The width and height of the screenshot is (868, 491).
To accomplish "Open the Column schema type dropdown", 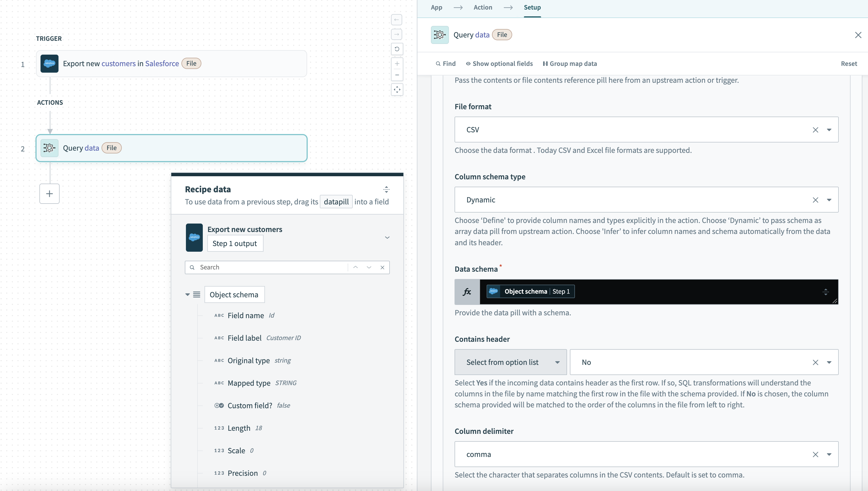I will tap(829, 200).
